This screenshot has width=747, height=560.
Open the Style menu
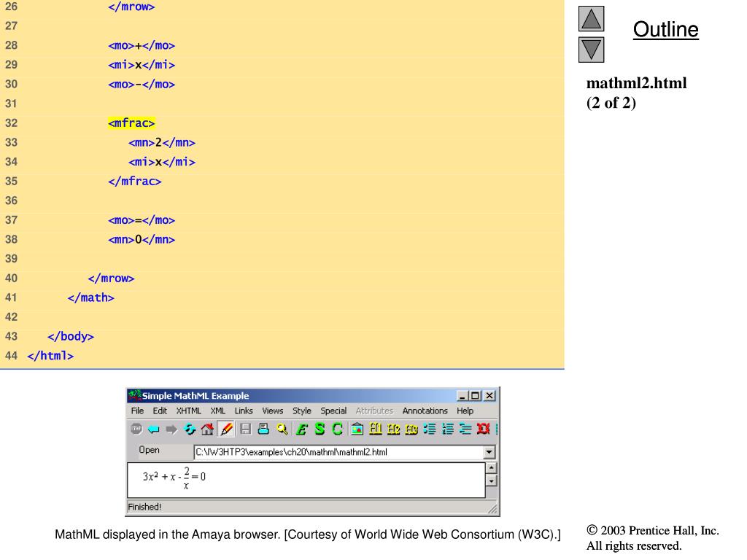[301, 411]
